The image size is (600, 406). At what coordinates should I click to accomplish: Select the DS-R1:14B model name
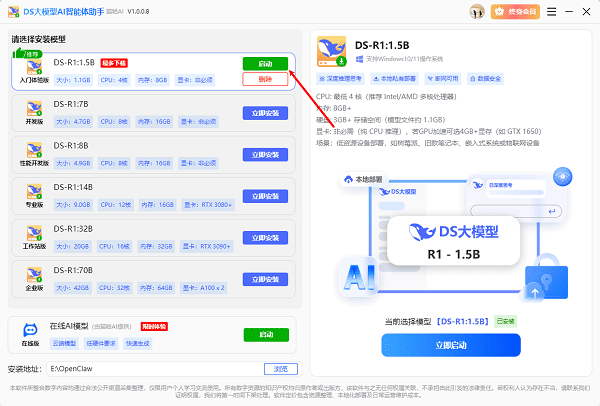(73, 187)
